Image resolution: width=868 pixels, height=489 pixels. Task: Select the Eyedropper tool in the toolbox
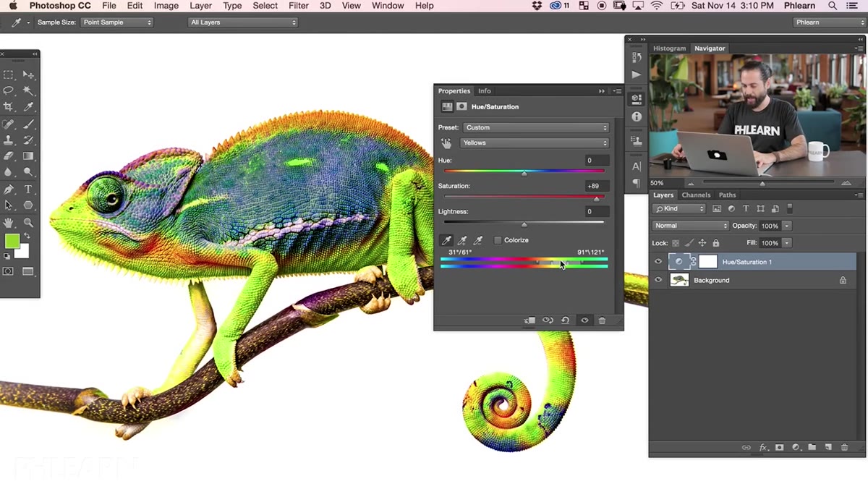[28, 107]
